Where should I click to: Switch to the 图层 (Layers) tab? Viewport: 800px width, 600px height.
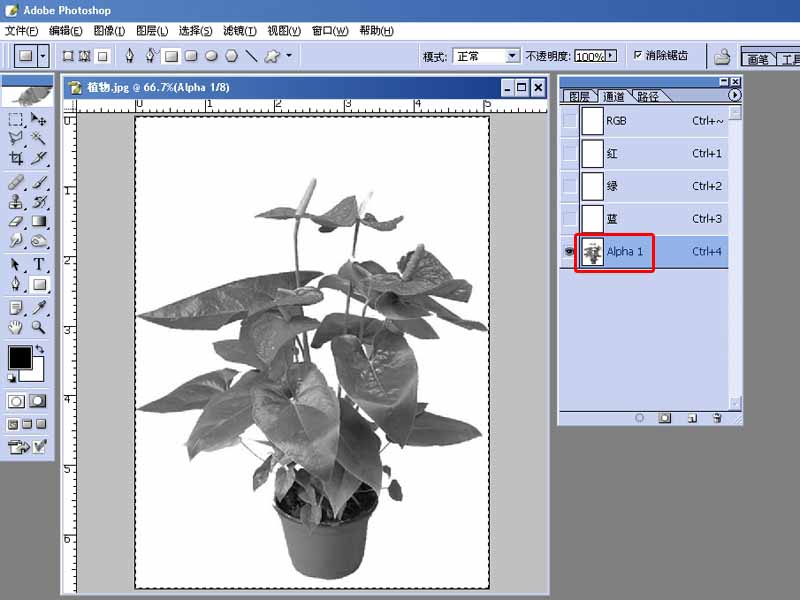coord(579,96)
